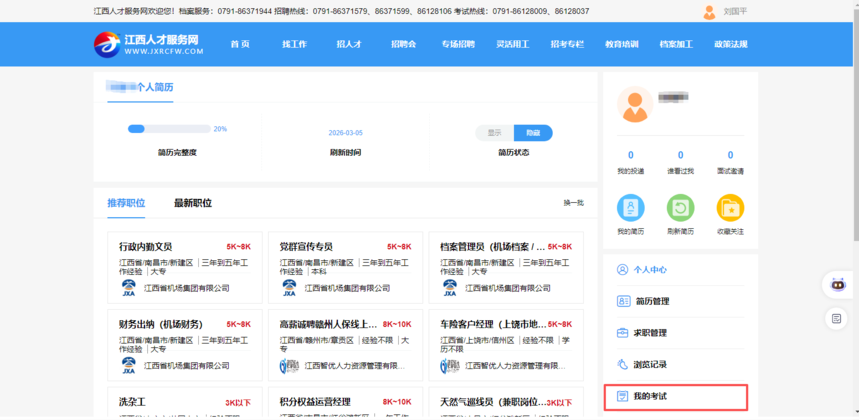Screen dimensions: 859x420
Task: Click the JXA logo under 档案管理员
Action: (450, 288)
